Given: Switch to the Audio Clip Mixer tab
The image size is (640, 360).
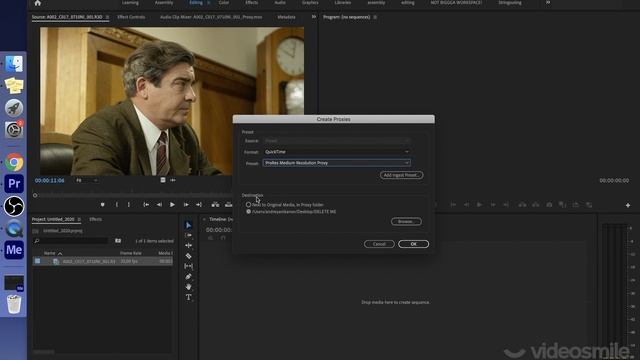Looking at the screenshot, I should coord(211,17).
